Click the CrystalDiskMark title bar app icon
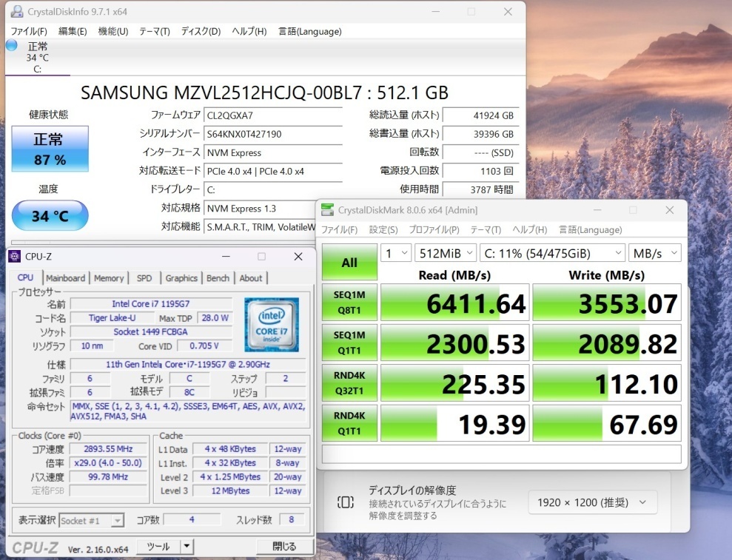 click(x=328, y=210)
